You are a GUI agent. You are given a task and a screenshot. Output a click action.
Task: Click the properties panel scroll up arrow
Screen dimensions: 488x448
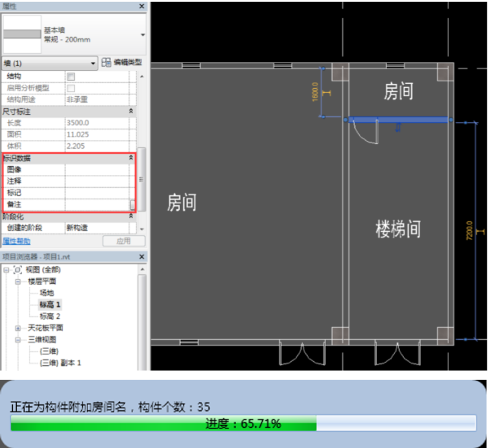point(142,77)
